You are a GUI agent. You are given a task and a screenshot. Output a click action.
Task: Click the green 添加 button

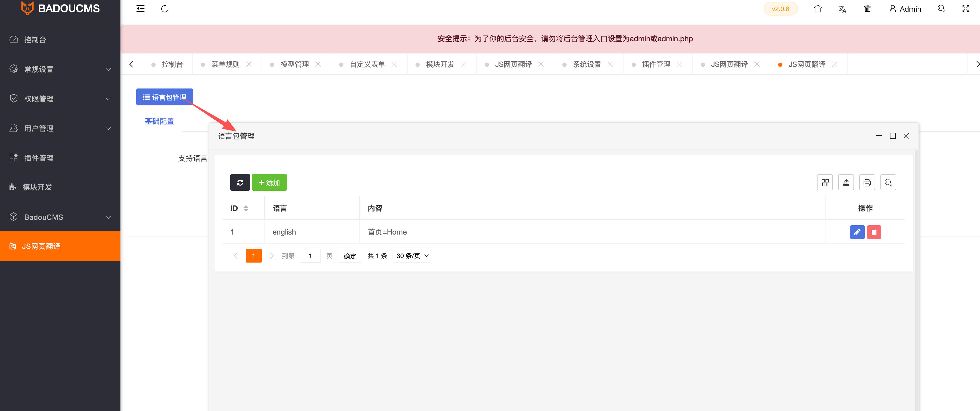point(269,183)
